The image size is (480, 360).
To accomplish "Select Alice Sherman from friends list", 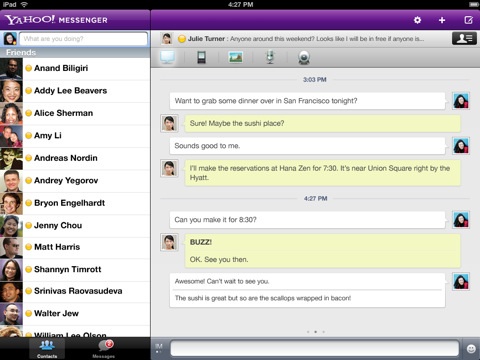I will pyautogui.click(x=75, y=113).
